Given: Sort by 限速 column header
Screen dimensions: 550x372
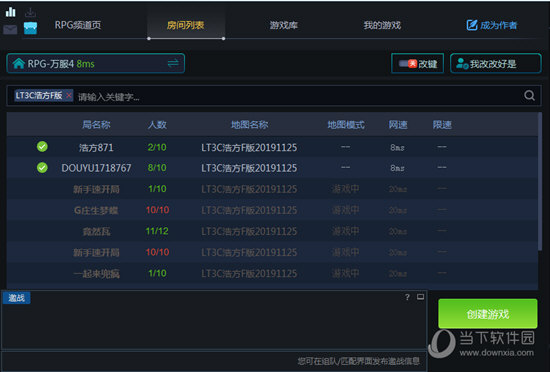Looking at the screenshot, I should (442, 124).
